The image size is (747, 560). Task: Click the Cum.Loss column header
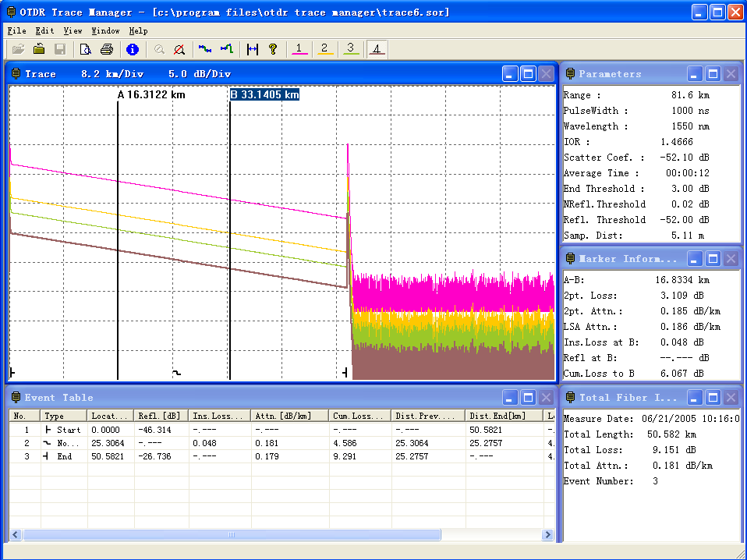359,416
